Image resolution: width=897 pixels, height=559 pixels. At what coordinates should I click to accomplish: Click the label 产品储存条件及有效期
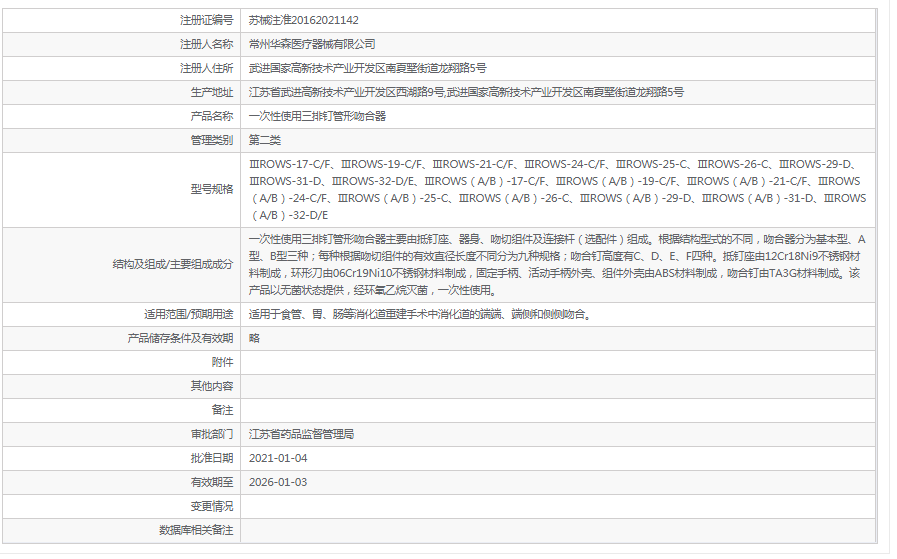click(180, 339)
